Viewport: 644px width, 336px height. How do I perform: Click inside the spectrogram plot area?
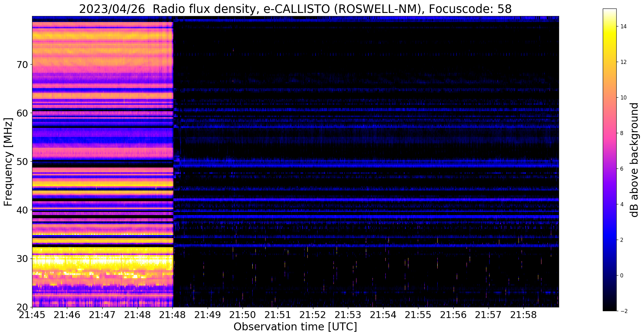295,162
